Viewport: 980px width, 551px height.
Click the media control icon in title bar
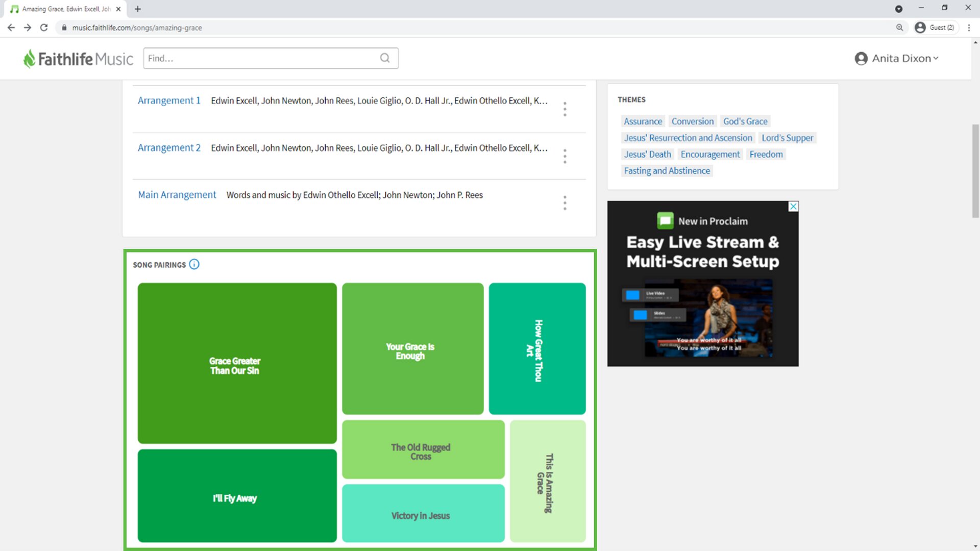pos(899,9)
